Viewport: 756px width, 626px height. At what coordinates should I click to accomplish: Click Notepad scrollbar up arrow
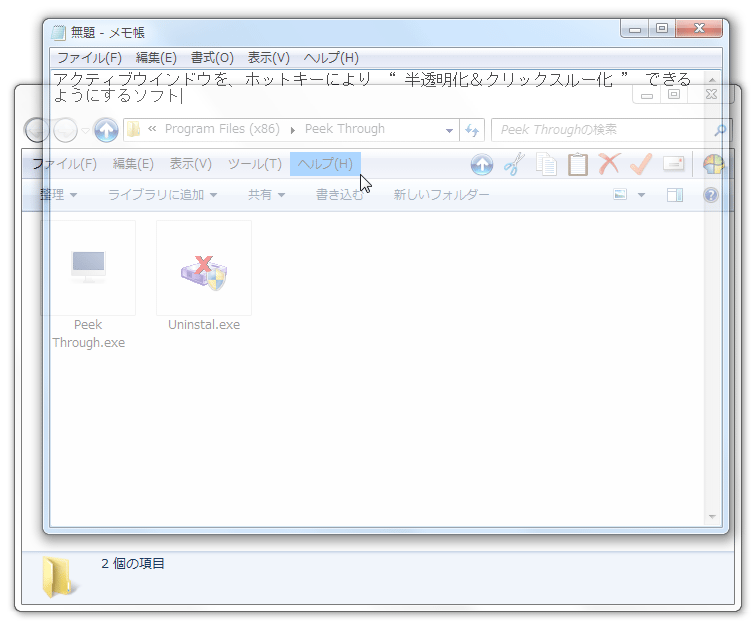coord(713,79)
